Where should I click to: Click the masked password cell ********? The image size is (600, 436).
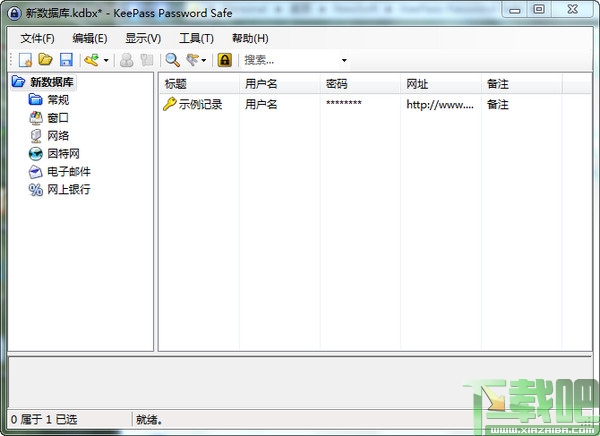(344, 103)
